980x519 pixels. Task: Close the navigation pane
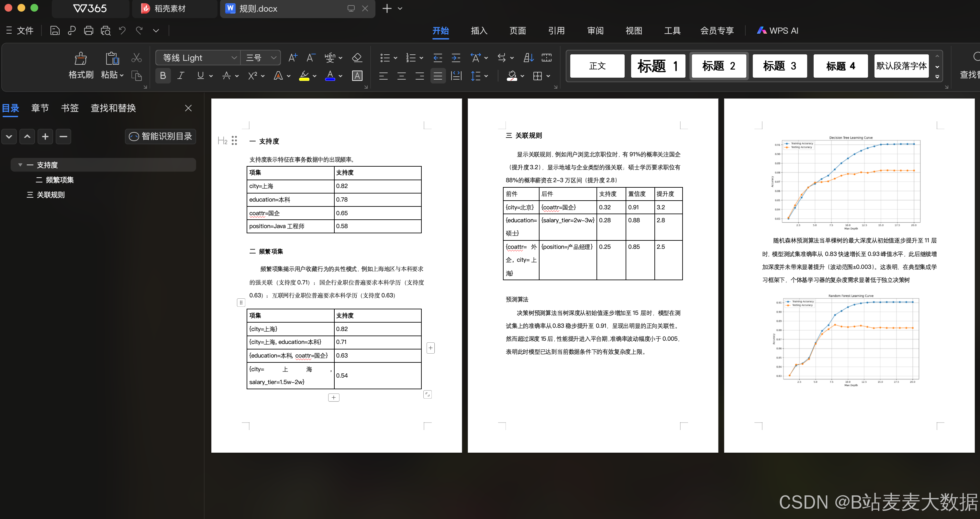[x=188, y=108]
